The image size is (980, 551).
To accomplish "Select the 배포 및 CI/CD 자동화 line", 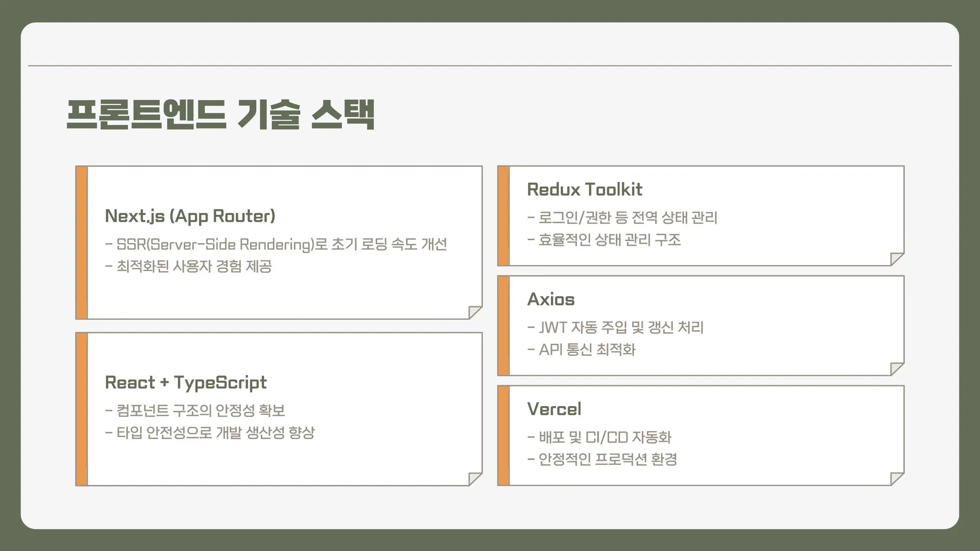I will point(600,437).
